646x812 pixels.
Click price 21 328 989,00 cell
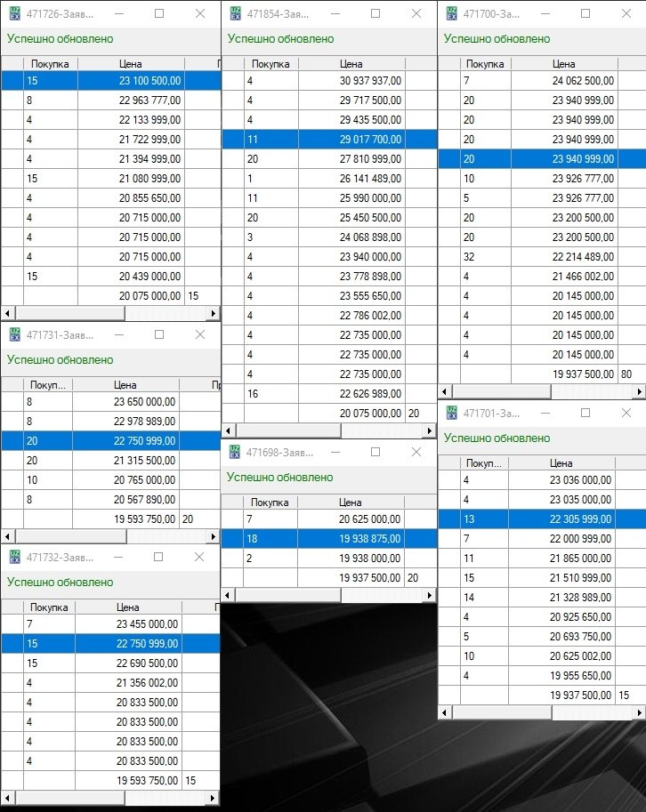tap(561, 598)
